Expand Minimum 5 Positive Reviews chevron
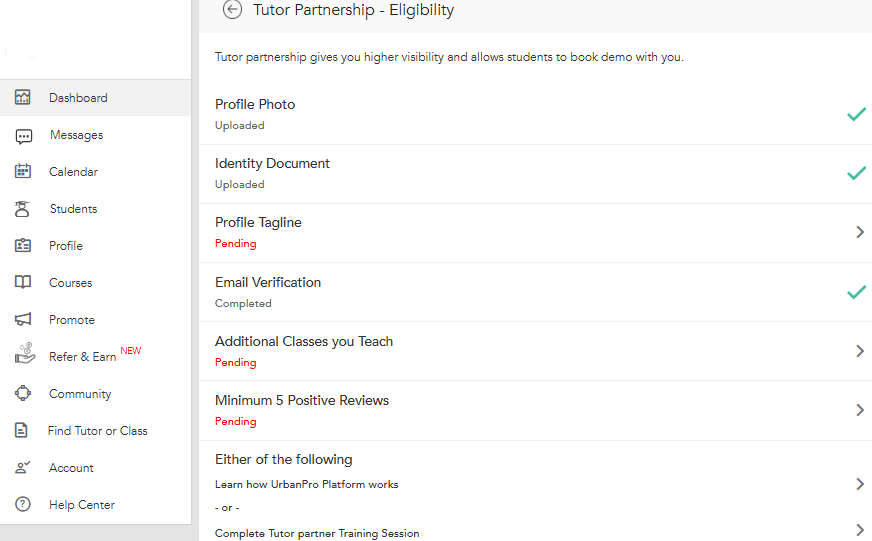The width and height of the screenshot is (872, 541). tap(859, 410)
